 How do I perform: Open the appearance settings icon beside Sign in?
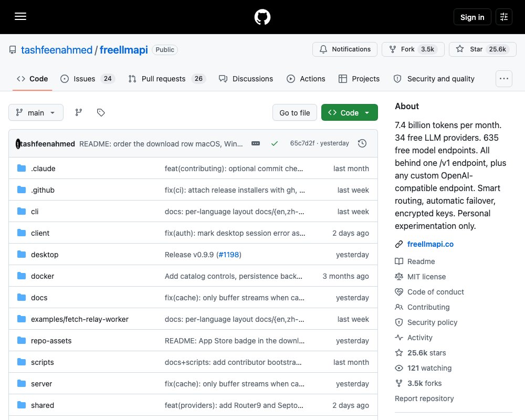pyautogui.click(x=504, y=17)
